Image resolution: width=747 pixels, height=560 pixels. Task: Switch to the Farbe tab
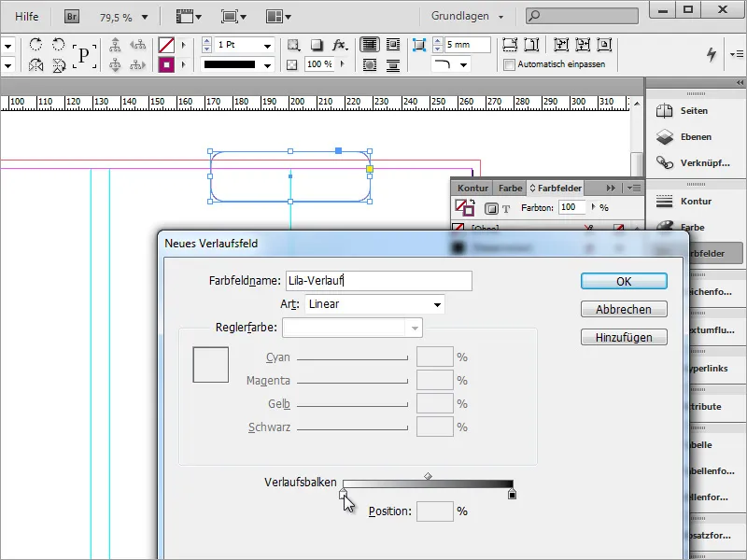tap(510, 189)
